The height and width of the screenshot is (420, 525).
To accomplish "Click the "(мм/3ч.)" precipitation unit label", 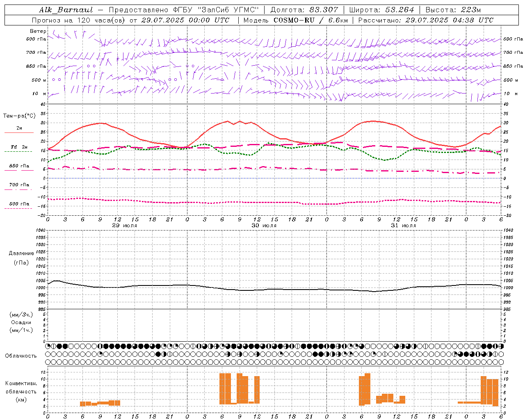I will (x=21, y=315).
